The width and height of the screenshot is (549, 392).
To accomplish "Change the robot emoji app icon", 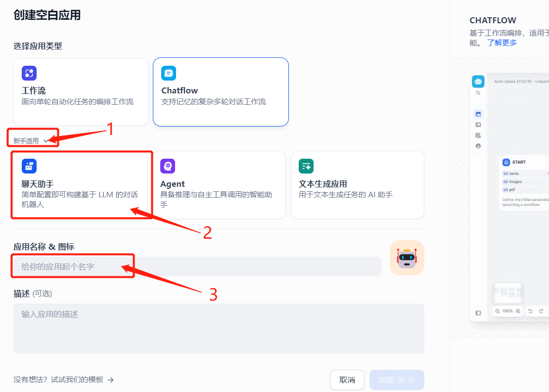I will tap(407, 258).
